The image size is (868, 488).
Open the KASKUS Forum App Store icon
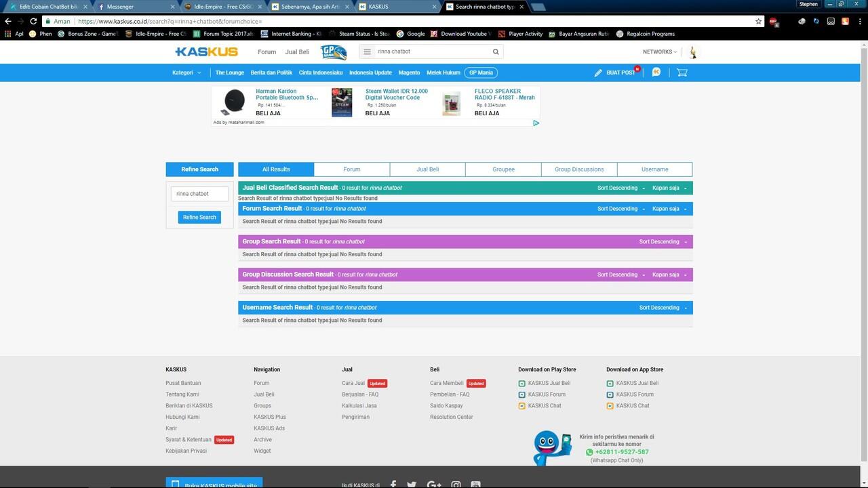(610, 394)
